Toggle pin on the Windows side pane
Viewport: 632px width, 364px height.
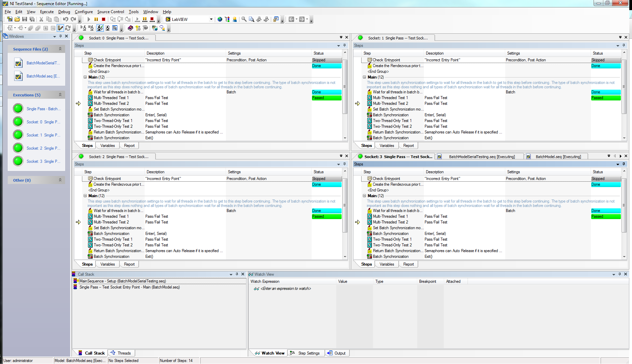(60, 36)
